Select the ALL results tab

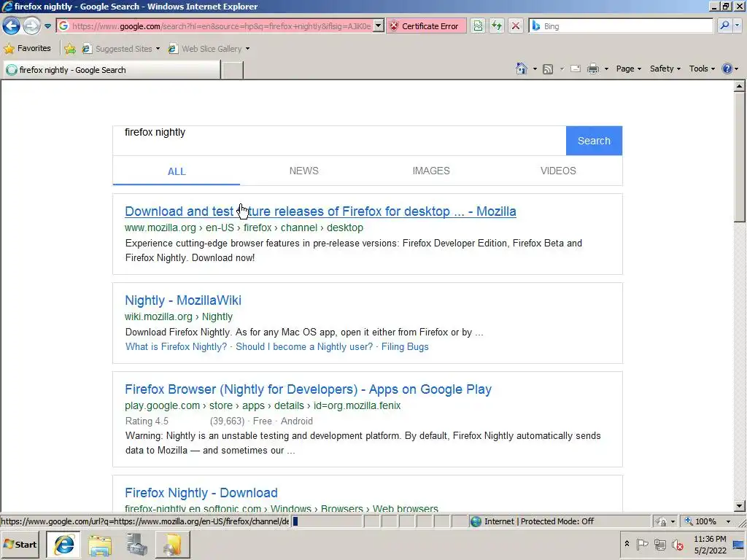(x=177, y=171)
